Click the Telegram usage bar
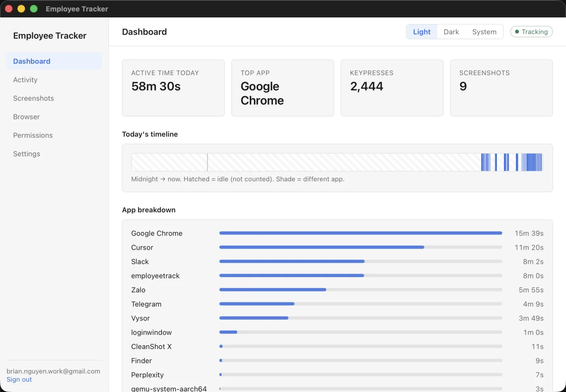The height and width of the screenshot is (392, 566). (x=361, y=304)
